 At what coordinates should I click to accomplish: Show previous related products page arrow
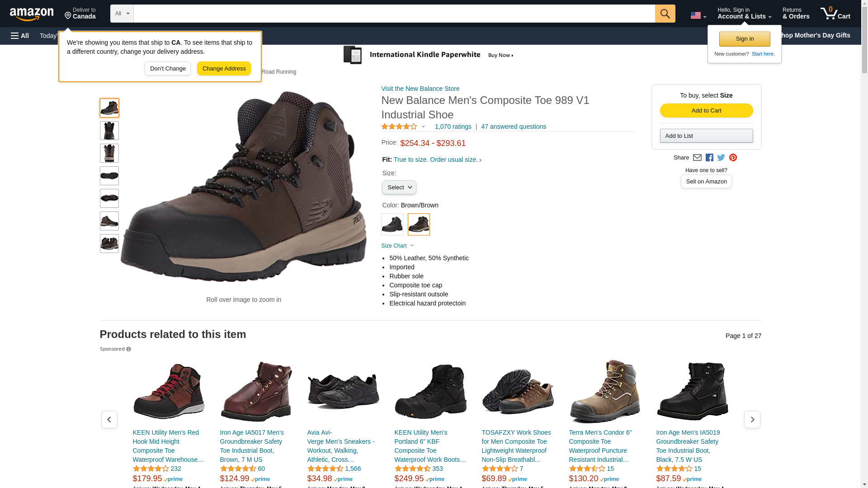pyautogui.click(x=109, y=420)
